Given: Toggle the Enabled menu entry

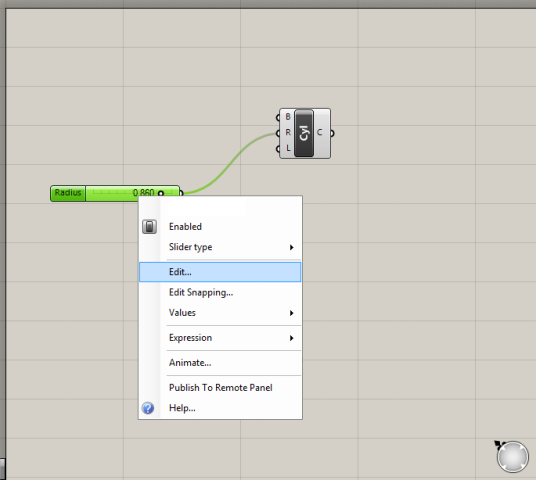Looking at the screenshot, I should click(x=220, y=227).
